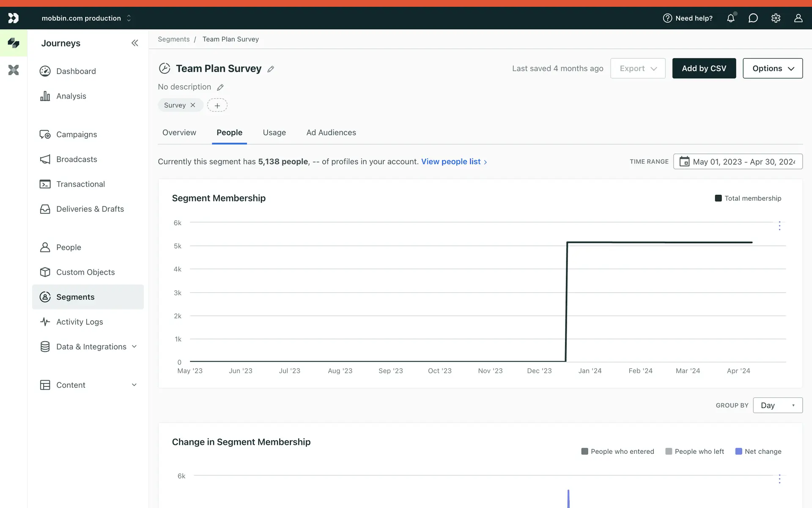This screenshot has width=812, height=508.
Task: Switch to the Ad Audiences tab
Action: pos(331,133)
